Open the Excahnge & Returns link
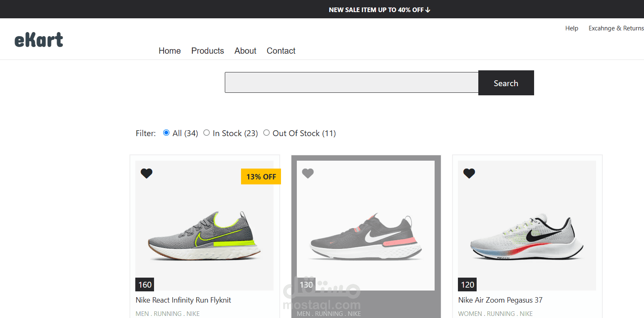The width and height of the screenshot is (644, 318). tap(616, 28)
